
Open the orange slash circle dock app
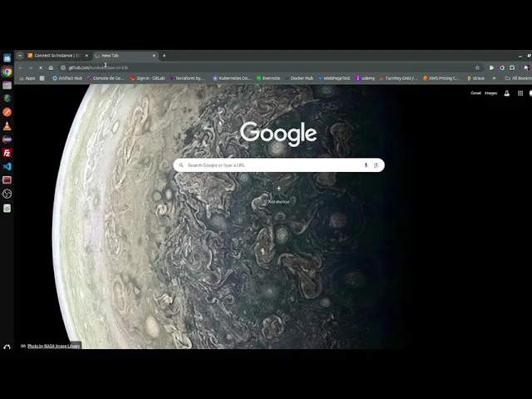click(7, 112)
